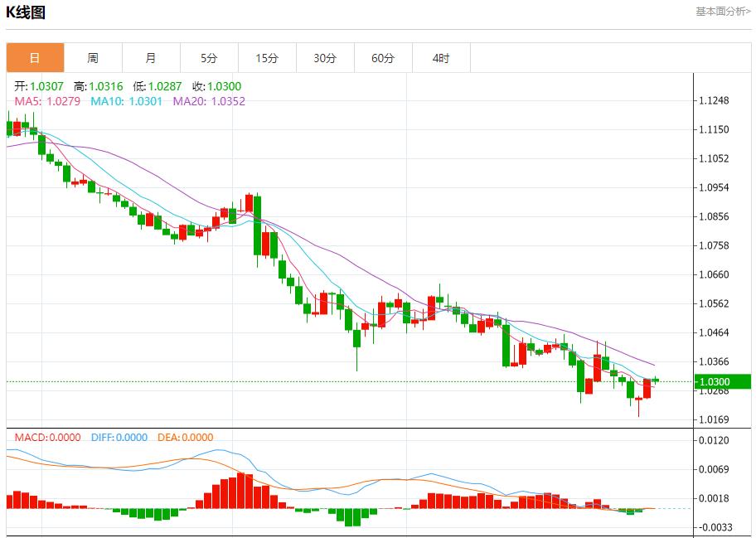Choose the 30分 timeframe tab
756x538 pixels.
click(x=325, y=58)
